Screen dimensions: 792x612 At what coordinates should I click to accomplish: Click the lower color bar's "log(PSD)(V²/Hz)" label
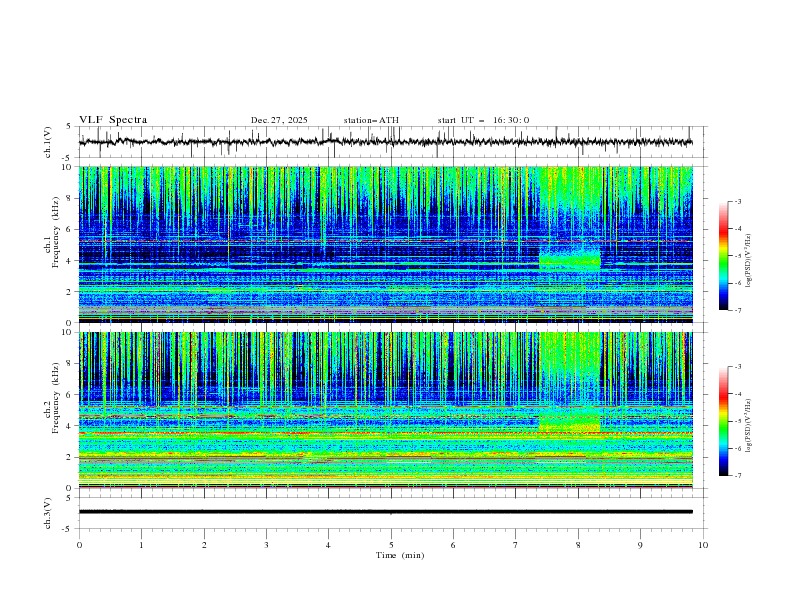tap(749, 426)
